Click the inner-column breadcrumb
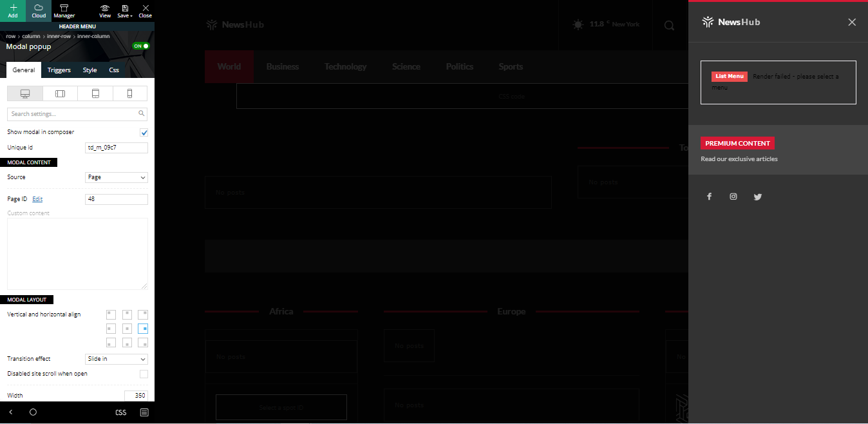 (93, 36)
